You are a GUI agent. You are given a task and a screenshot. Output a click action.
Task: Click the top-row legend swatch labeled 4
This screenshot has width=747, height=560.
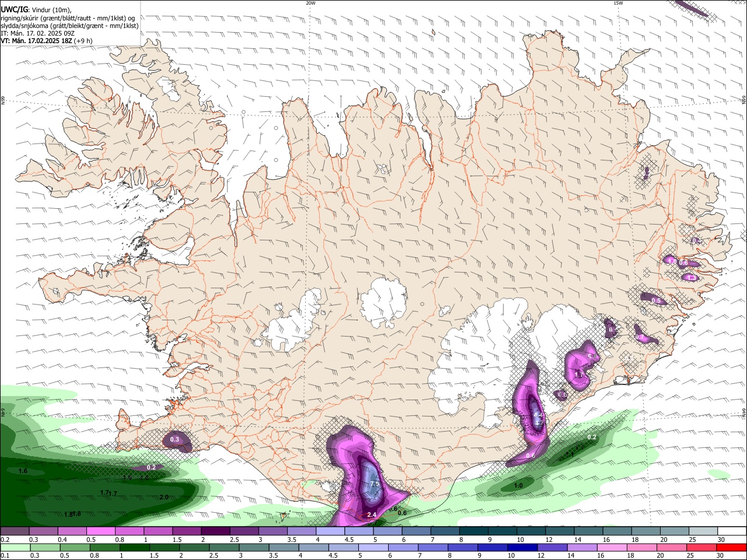click(x=330, y=531)
